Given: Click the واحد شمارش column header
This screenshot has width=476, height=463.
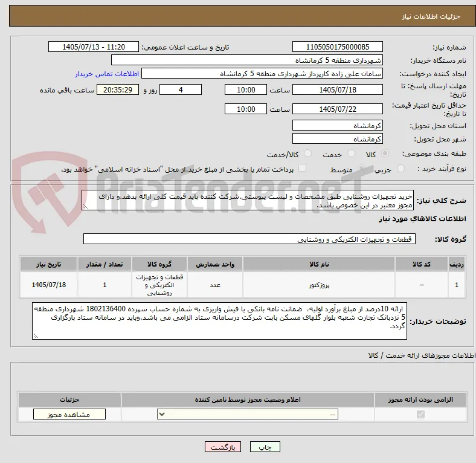Looking at the screenshot, I should click(215, 264).
